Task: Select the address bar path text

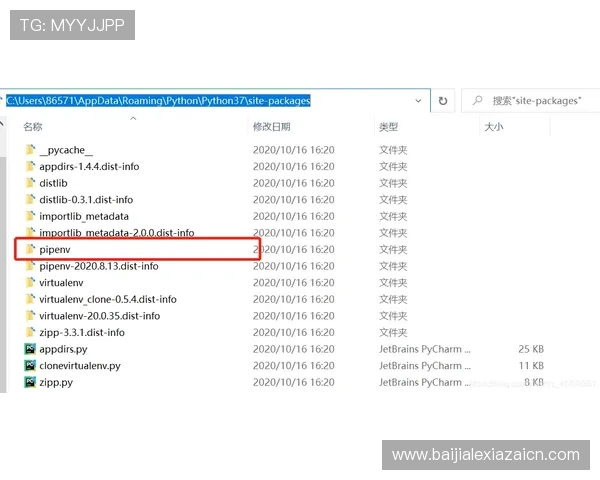Action: 158,101
